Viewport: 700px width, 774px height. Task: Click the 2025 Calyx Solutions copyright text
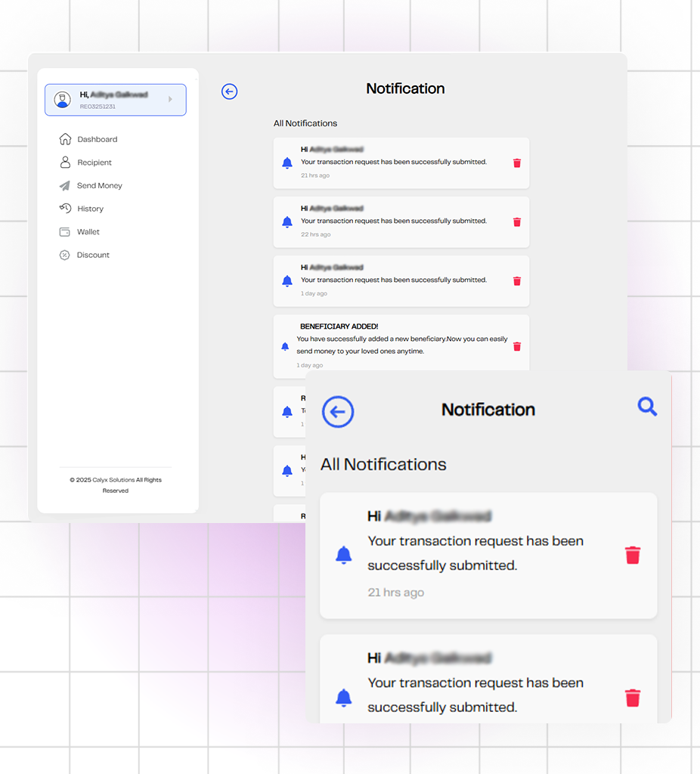(116, 485)
